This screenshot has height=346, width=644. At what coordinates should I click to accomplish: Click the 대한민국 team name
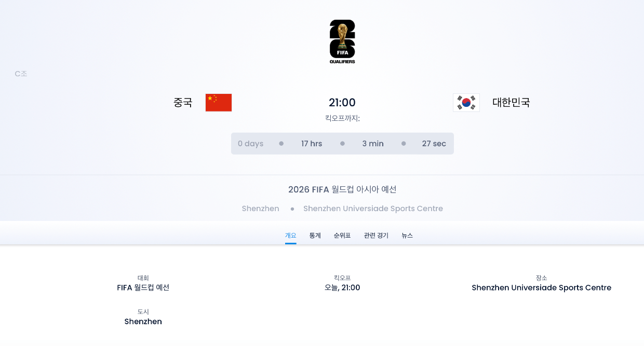[x=511, y=102]
